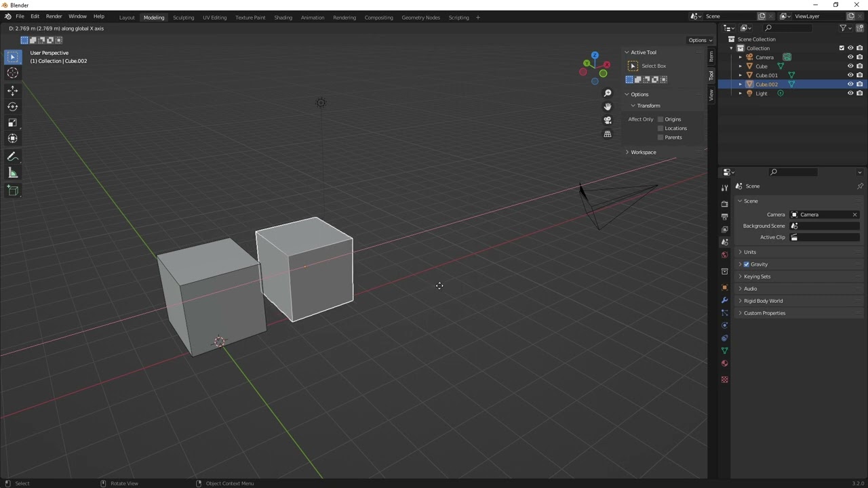Viewport: 868px width, 488px height.
Task: Open the World properties tab icon
Action: (x=724, y=255)
